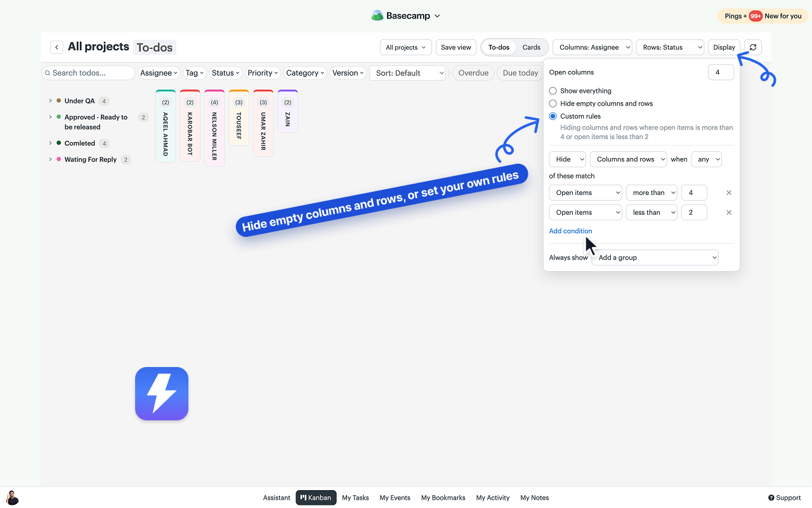Open the Sort: Default dropdown
This screenshot has width=812, height=508.
(408, 73)
